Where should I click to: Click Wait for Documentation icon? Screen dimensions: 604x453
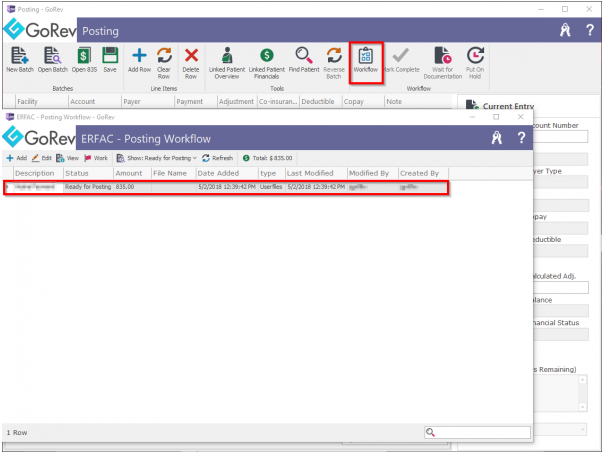click(443, 55)
